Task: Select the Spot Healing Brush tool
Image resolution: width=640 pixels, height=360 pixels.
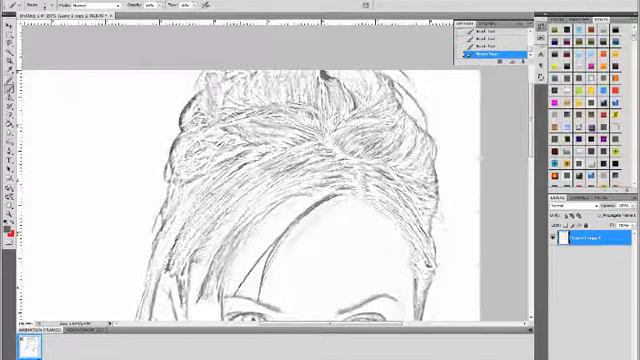Action: click(x=9, y=80)
